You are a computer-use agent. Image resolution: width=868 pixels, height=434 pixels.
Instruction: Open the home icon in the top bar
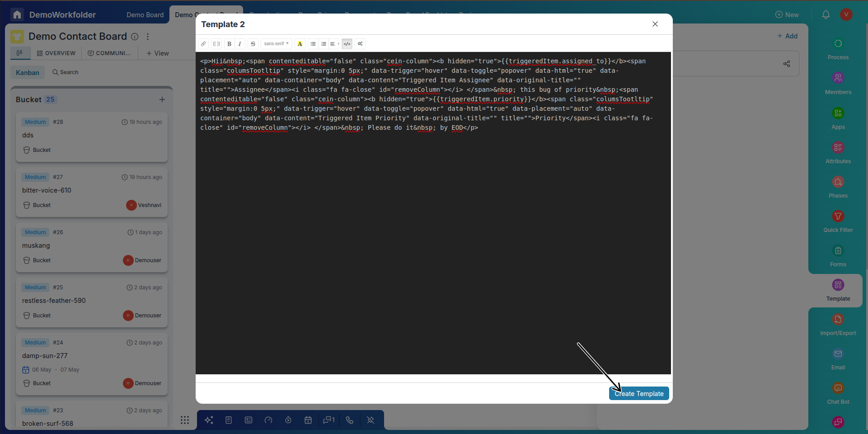17,14
